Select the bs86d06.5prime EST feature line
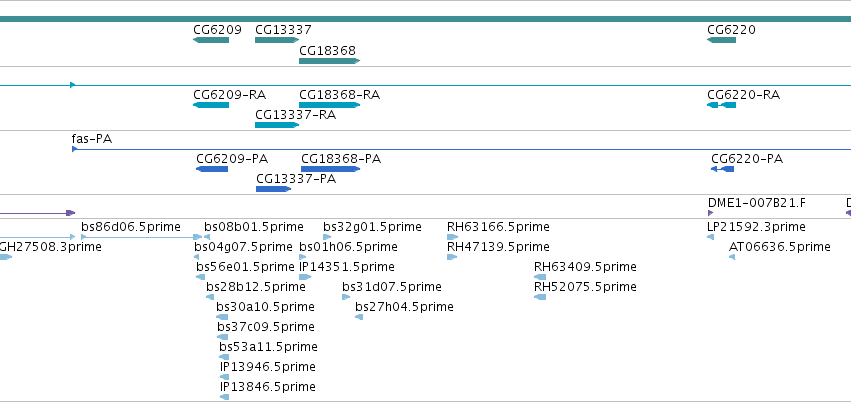The width and height of the screenshot is (851, 402). click(142, 237)
